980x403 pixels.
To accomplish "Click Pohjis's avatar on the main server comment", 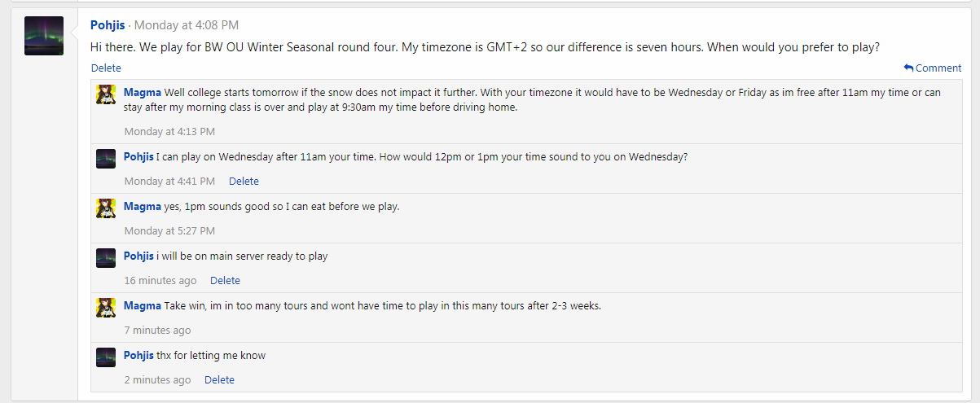I will pyautogui.click(x=106, y=257).
